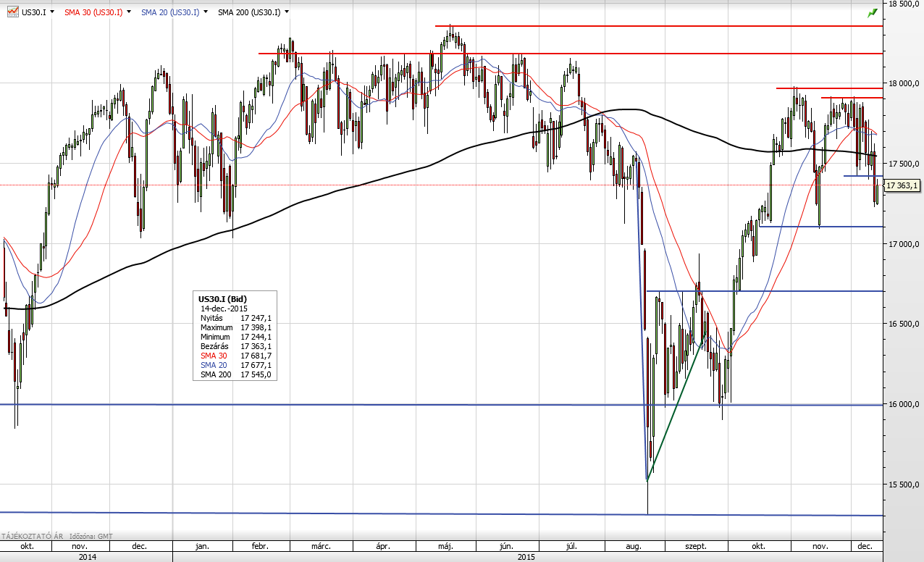Click the red 'SMA 30 17 681,7' row
This screenshot has height=562, width=924.
[x=235, y=356]
